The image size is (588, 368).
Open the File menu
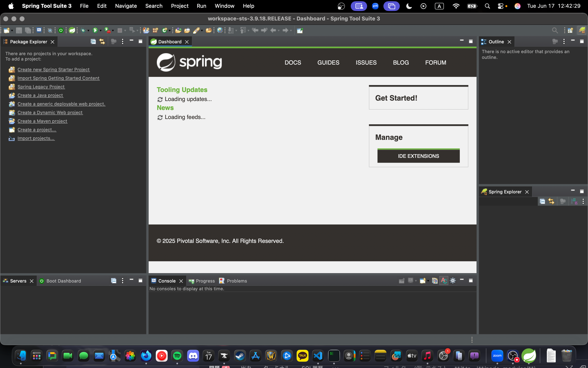(84, 6)
